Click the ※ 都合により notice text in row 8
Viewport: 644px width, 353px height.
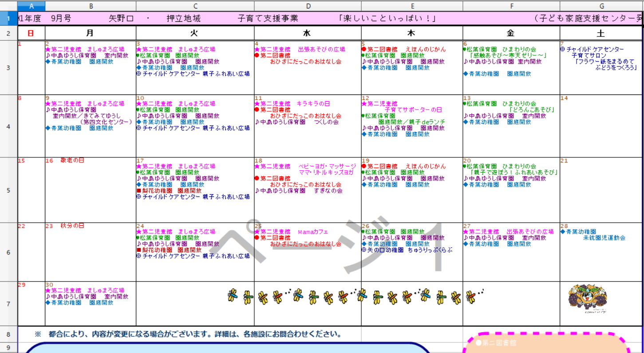(x=188, y=334)
